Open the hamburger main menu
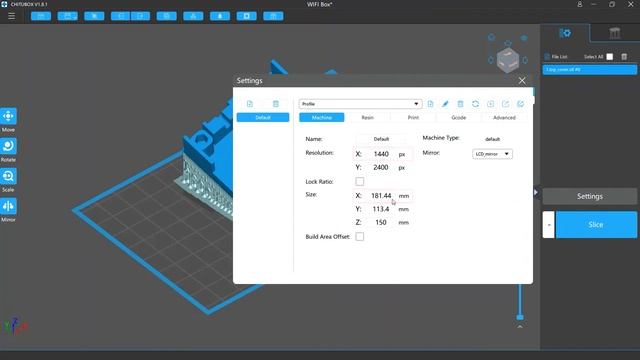Viewport: 640px width, 360px height. click(11, 16)
